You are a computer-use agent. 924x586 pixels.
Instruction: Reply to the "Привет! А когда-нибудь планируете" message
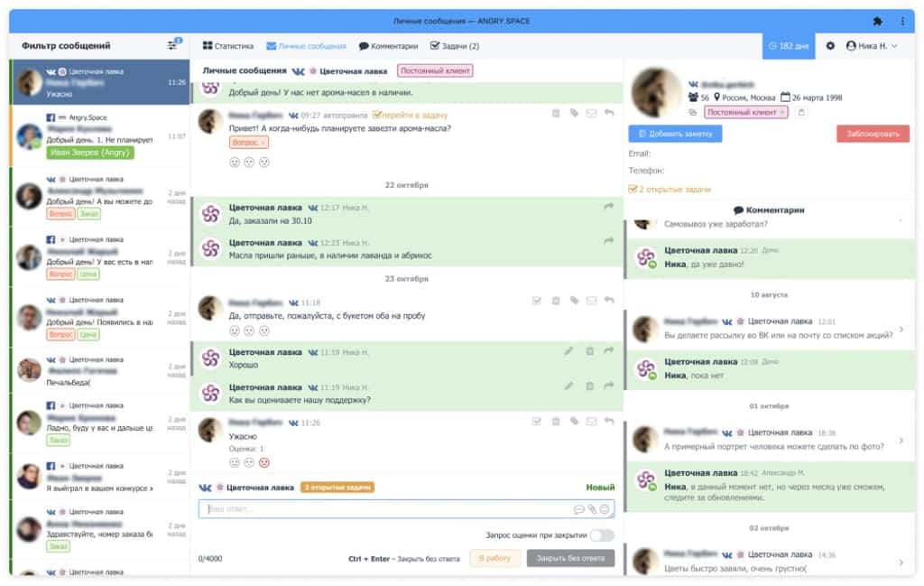(609, 113)
